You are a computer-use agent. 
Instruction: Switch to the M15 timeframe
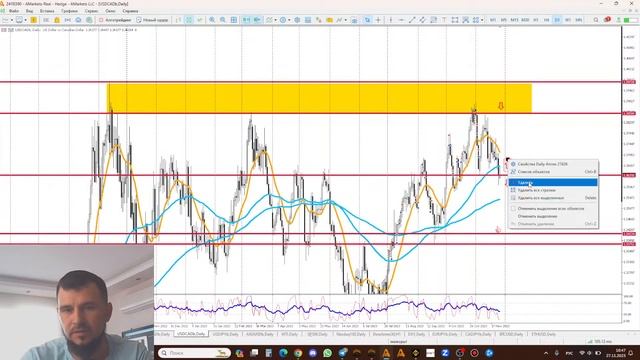coord(514,20)
